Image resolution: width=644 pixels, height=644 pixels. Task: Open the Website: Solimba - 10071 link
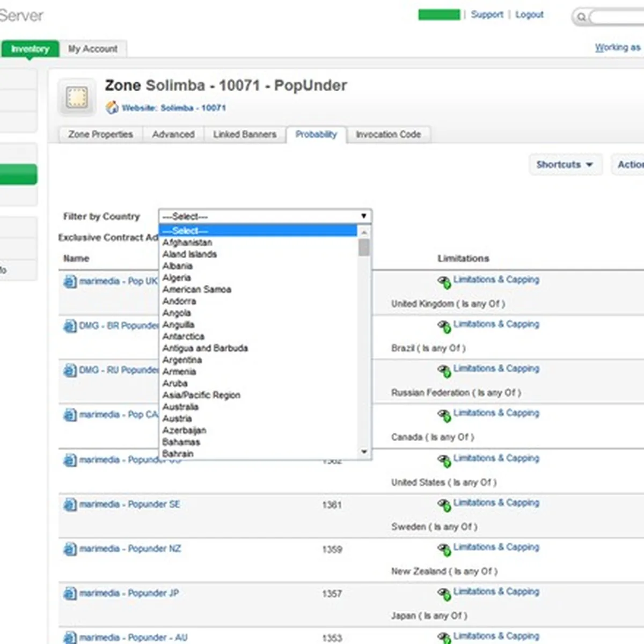point(174,108)
